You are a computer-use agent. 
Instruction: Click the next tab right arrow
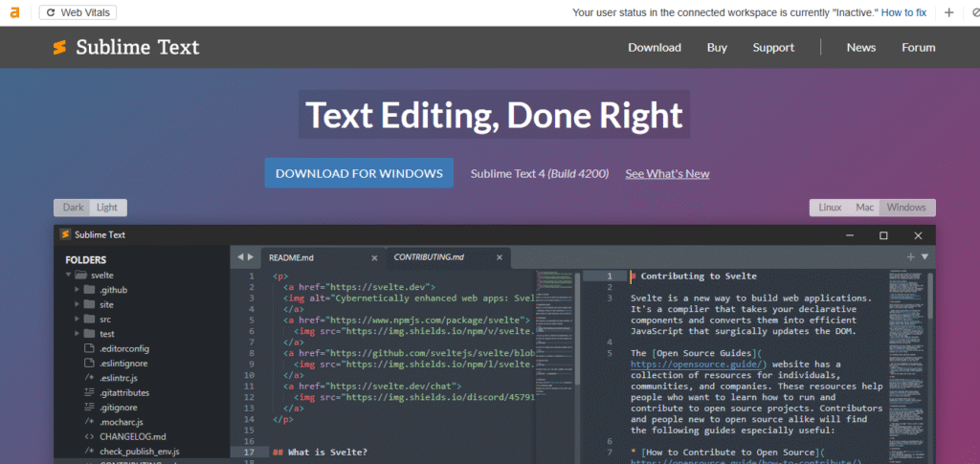point(251,256)
